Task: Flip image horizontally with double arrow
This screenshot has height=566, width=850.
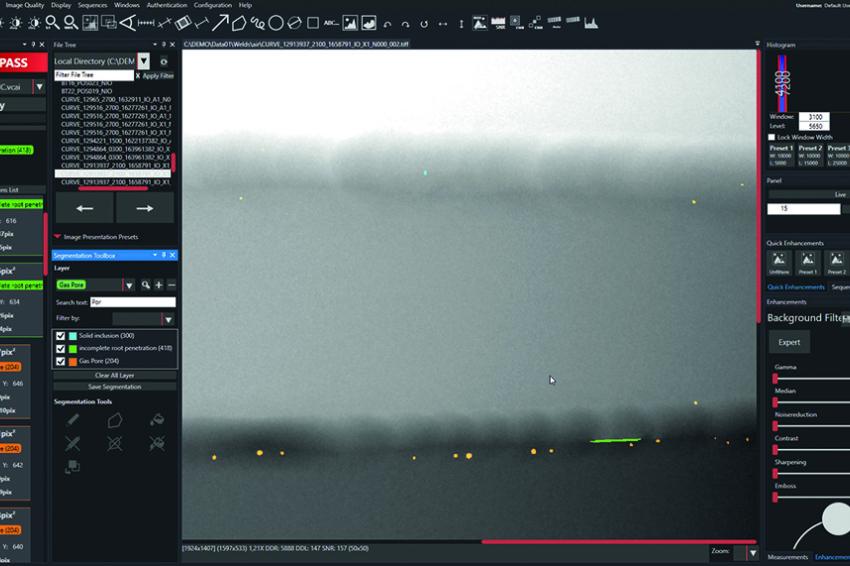Action: click(x=443, y=24)
